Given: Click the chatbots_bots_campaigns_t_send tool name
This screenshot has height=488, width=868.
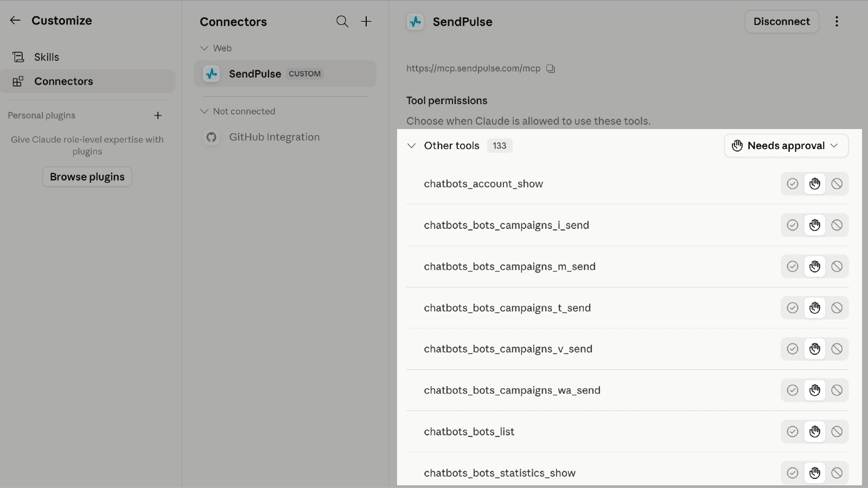Looking at the screenshot, I should coord(507,308).
